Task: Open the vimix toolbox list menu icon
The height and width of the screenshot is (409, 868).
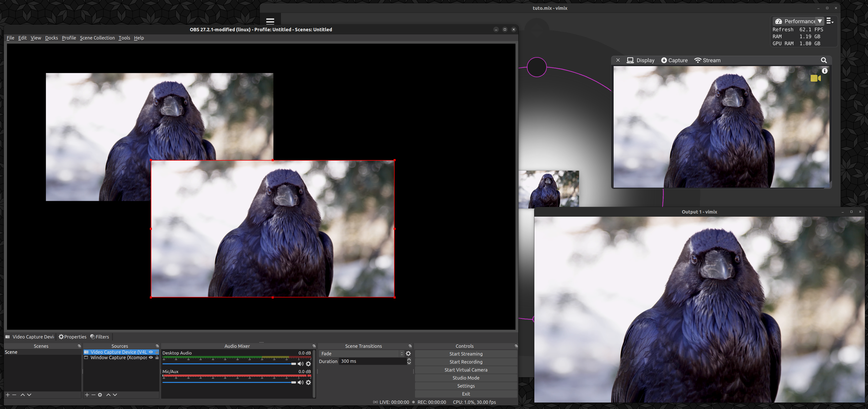Action: click(x=830, y=21)
